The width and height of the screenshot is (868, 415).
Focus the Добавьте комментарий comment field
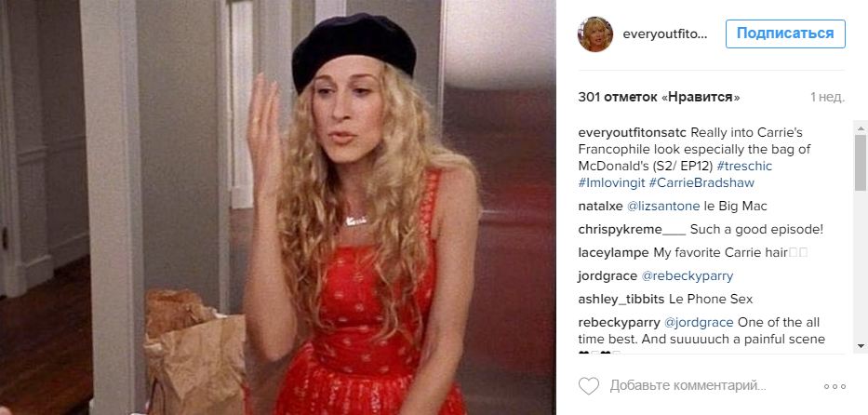[x=688, y=385]
